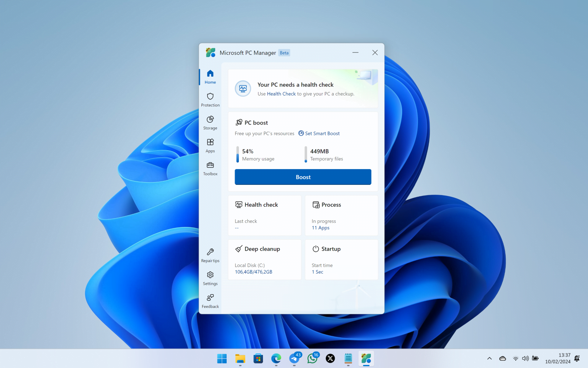Click the Health check monitor icon
Image resolution: width=588 pixels, height=368 pixels.
click(x=238, y=204)
